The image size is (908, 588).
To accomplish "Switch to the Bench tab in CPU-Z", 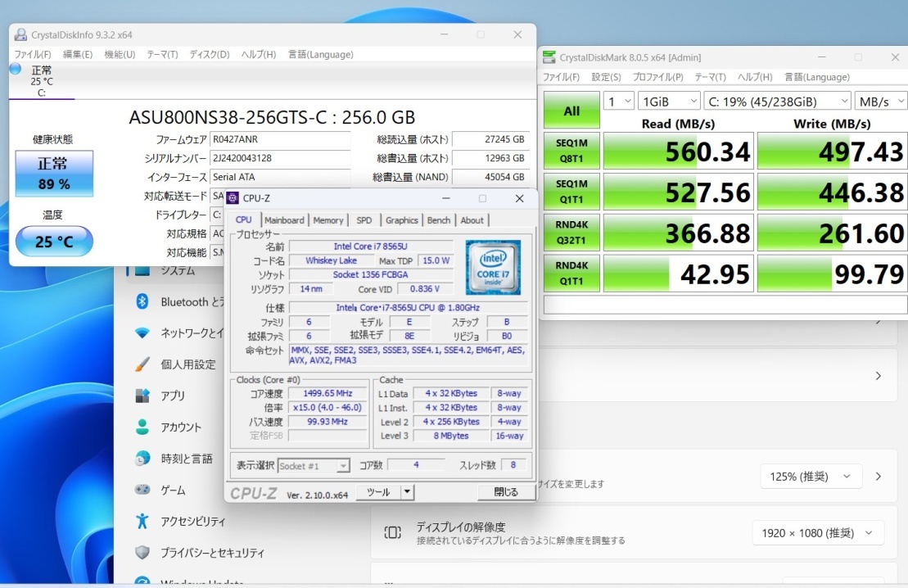I will coord(438,220).
